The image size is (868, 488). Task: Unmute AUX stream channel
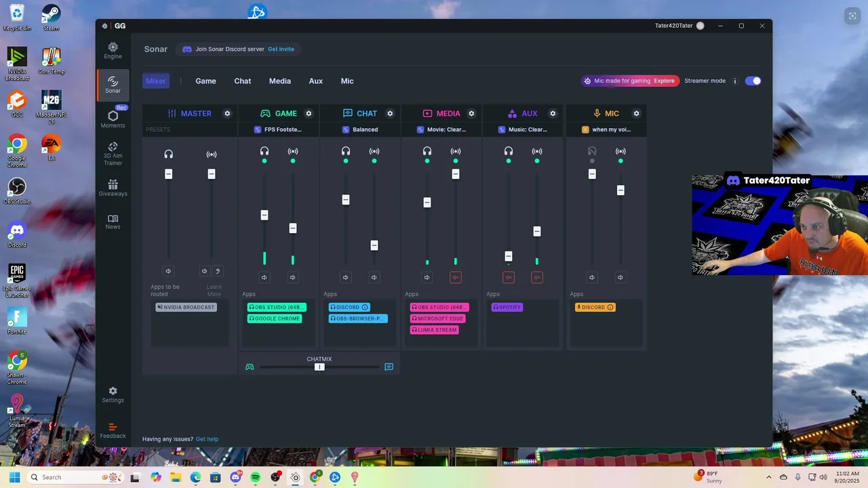(x=537, y=277)
